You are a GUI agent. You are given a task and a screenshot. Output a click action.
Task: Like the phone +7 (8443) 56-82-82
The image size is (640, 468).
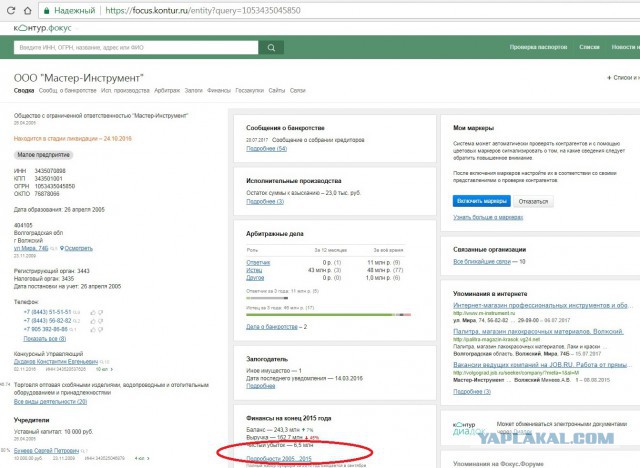[93, 321]
